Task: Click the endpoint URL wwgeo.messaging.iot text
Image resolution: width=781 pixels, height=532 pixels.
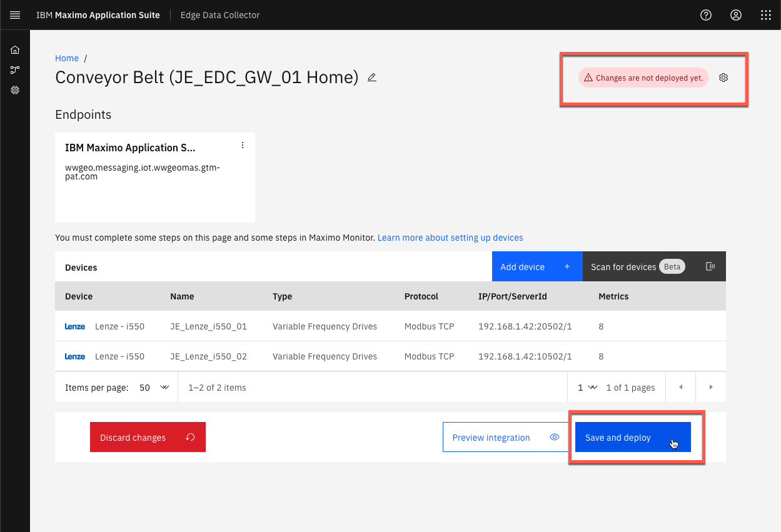Action: pos(143,172)
